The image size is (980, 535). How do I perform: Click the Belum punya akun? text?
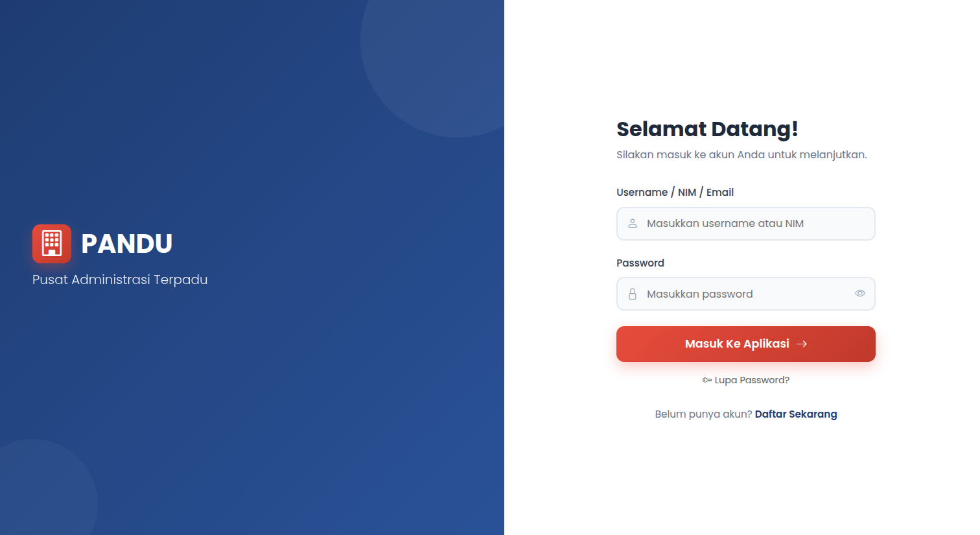703,414
